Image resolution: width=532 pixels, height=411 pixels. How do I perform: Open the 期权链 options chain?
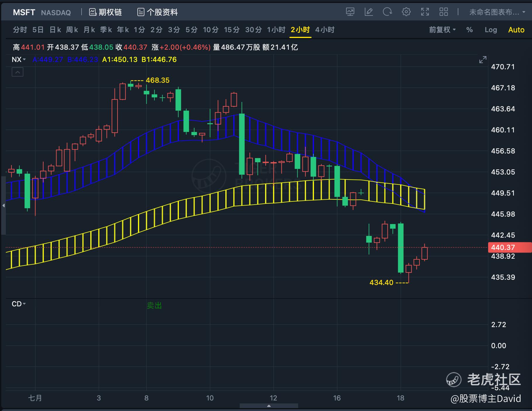pos(105,12)
